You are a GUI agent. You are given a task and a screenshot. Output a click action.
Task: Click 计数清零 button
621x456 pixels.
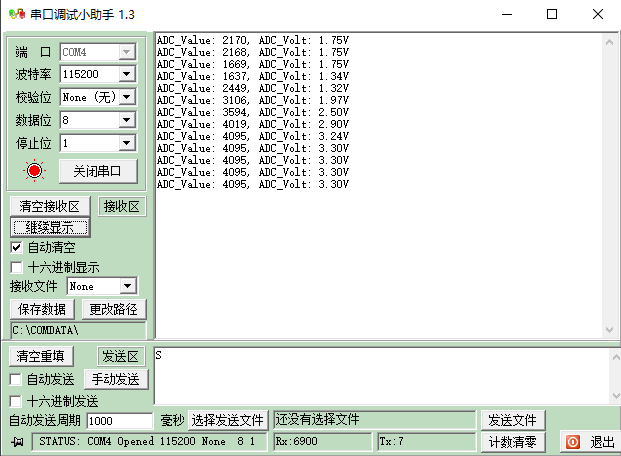513,442
